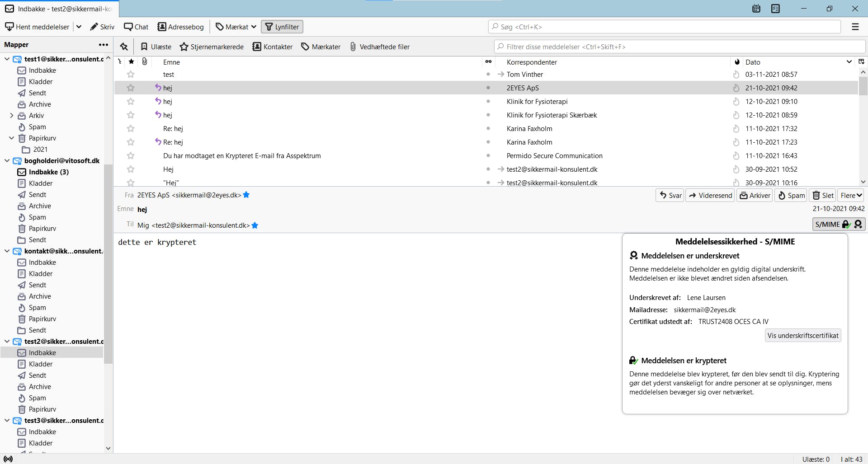This screenshot has height=464, width=868.
Task: Click the global search field
Action: pyautogui.click(x=665, y=27)
